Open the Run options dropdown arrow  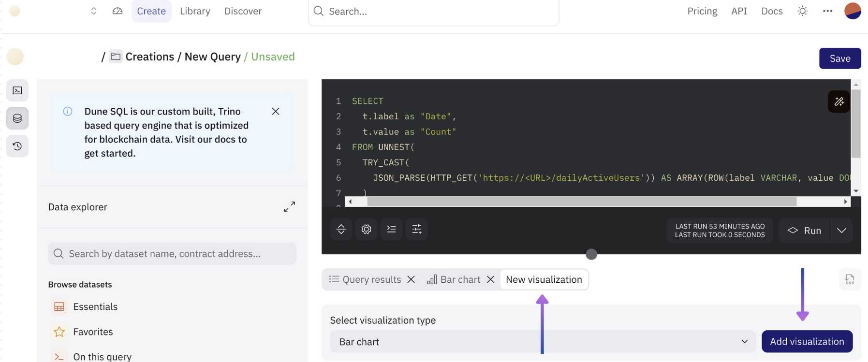coord(841,231)
